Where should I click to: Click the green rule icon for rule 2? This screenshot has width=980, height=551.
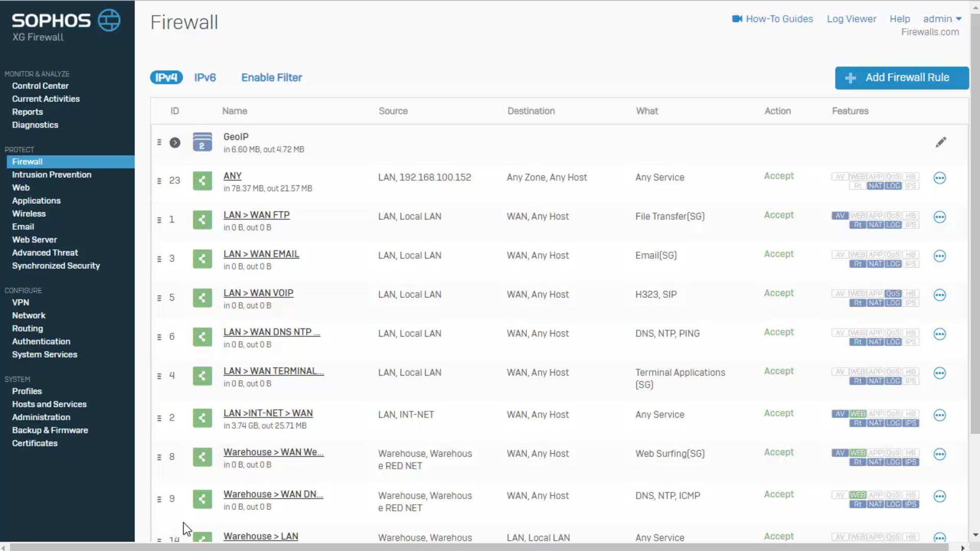click(x=202, y=418)
